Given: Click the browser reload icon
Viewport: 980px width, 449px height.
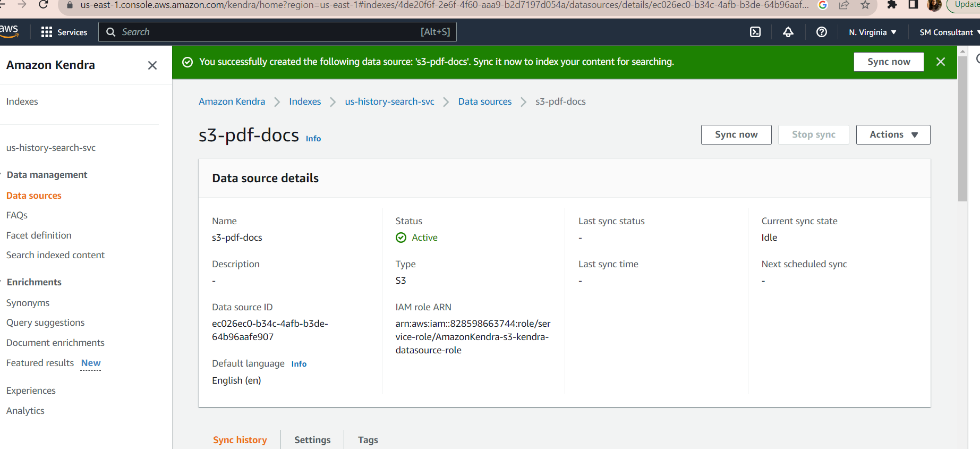Looking at the screenshot, I should click(x=44, y=5).
